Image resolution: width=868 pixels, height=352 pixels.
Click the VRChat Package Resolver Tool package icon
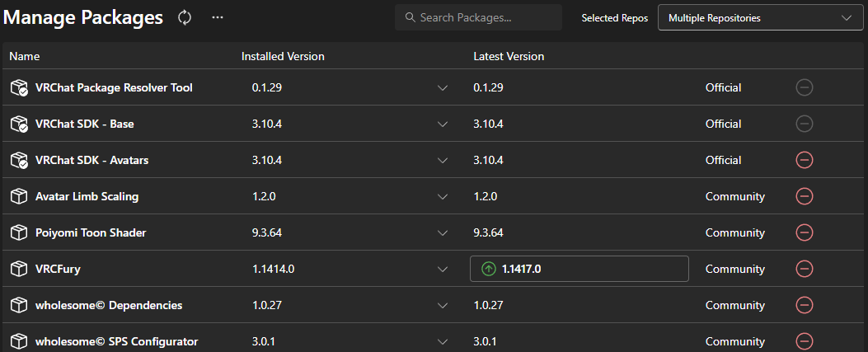coord(20,87)
